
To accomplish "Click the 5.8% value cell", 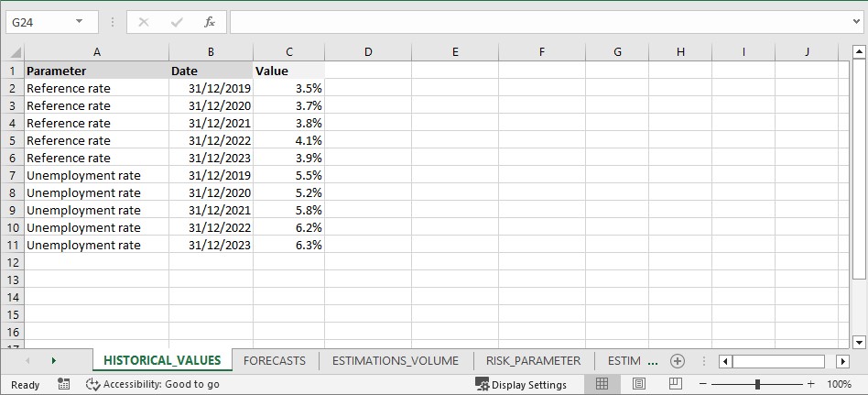I will (x=289, y=210).
